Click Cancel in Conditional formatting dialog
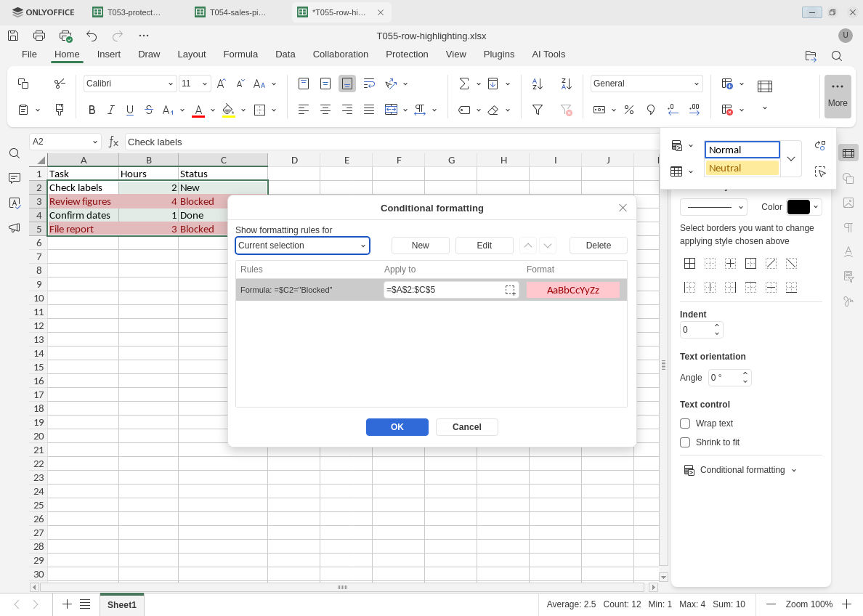The width and height of the screenshot is (863, 616). 466,427
